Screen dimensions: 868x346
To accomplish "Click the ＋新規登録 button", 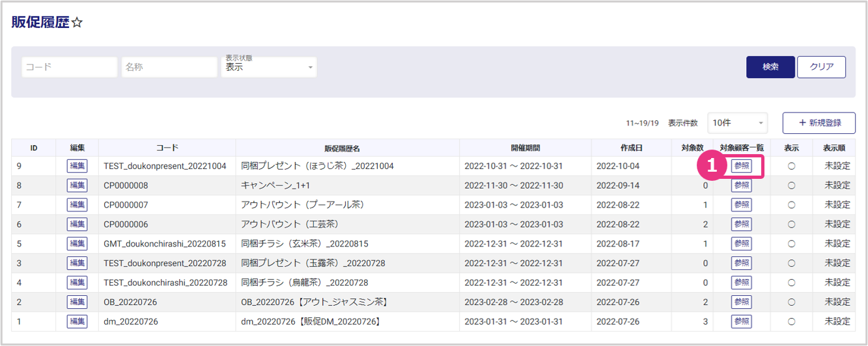I will tap(819, 123).
